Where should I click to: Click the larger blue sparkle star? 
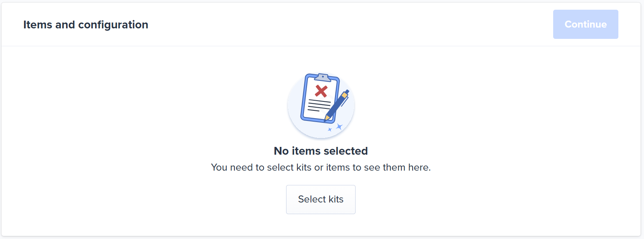339,126
